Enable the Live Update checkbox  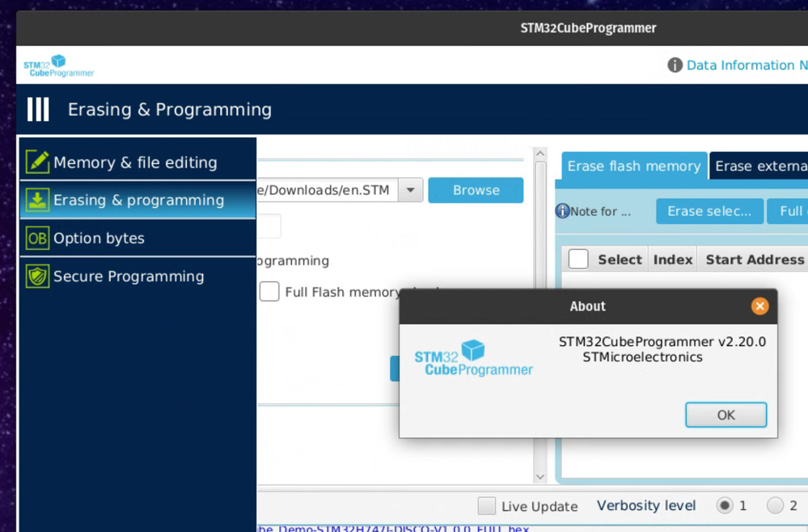point(486,505)
